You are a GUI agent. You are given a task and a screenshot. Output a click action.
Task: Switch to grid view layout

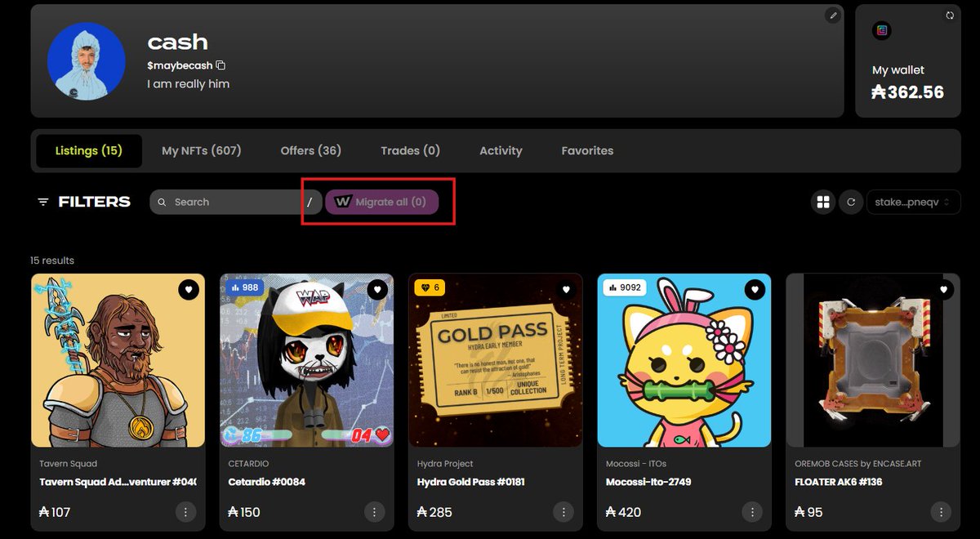[x=822, y=202]
